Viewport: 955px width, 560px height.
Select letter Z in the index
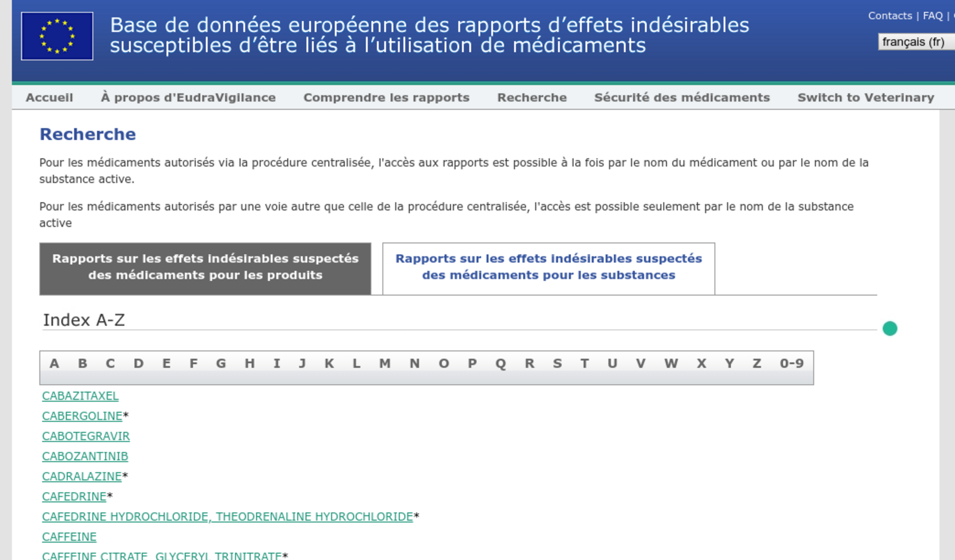pyautogui.click(x=757, y=363)
